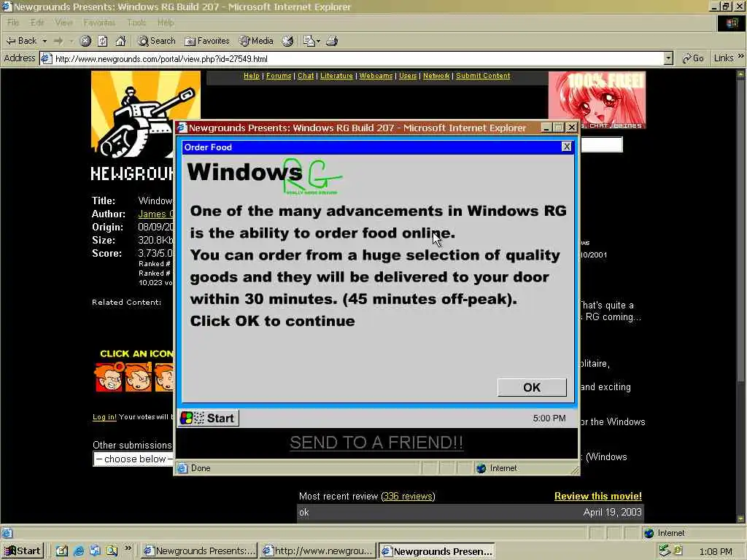
Task: Click the first quick launch icon
Action: [x=61, y=551]
